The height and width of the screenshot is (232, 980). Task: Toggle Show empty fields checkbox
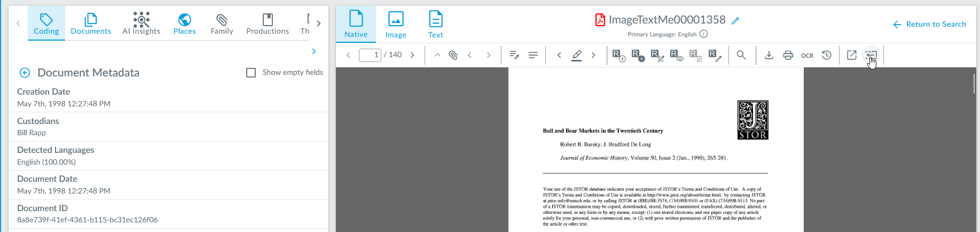coord(251,73)
